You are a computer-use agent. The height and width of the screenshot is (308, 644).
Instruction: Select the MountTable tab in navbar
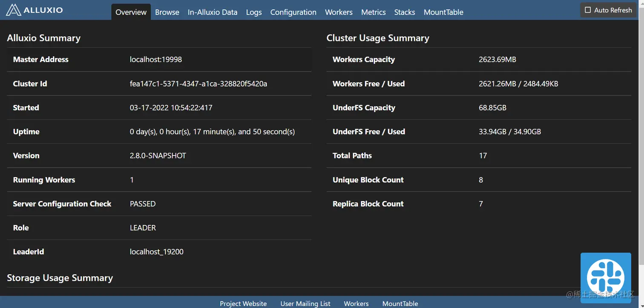443,12
